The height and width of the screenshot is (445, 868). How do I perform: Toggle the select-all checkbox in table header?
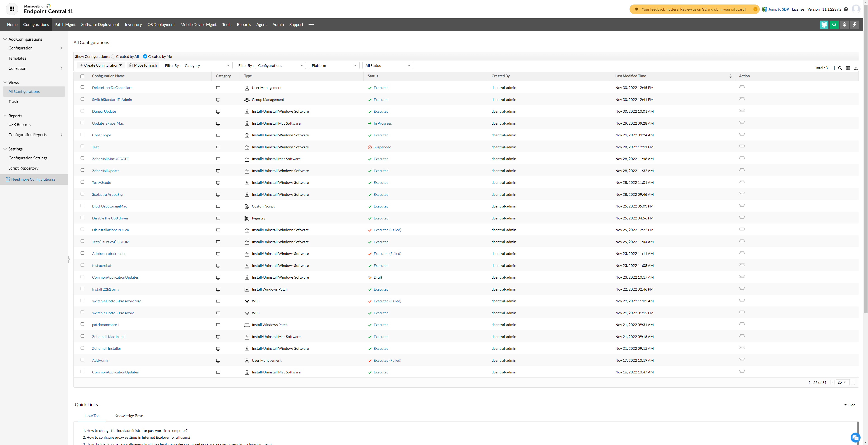(x=82, y=76)
